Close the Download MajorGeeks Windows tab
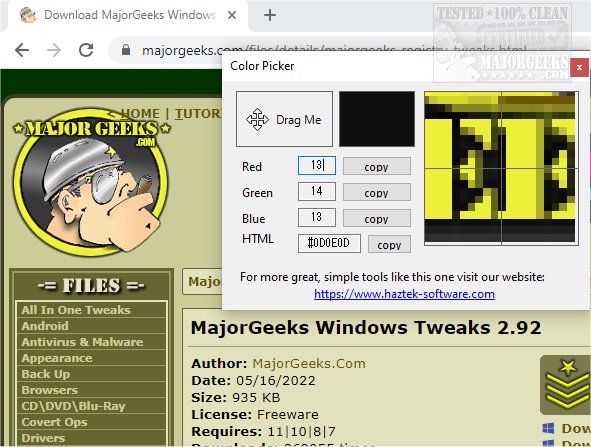 coord(232,15)
